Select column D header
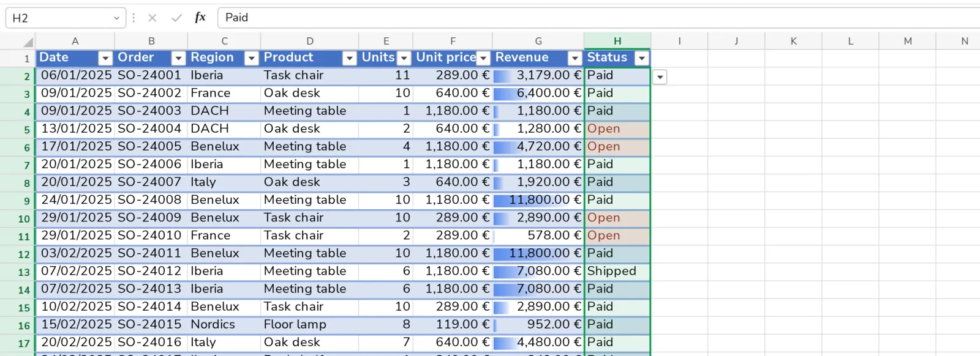Image resolution: width=980 pixels, height=356 pixels. pos(310,41)
